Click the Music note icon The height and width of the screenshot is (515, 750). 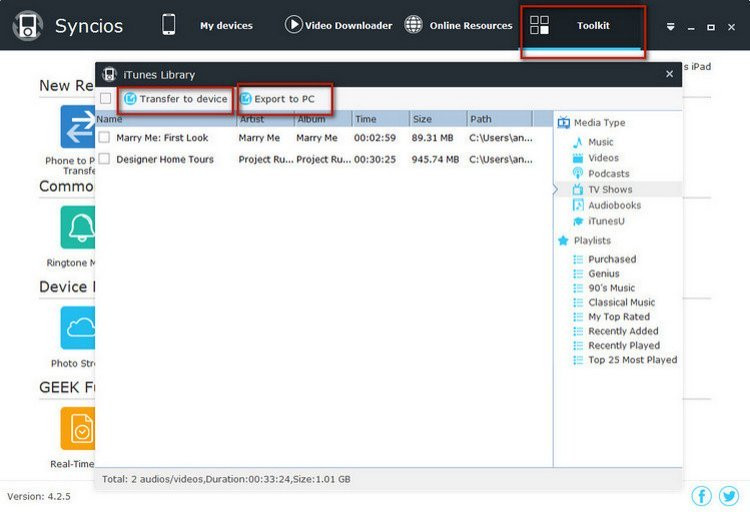pos(578,142)
